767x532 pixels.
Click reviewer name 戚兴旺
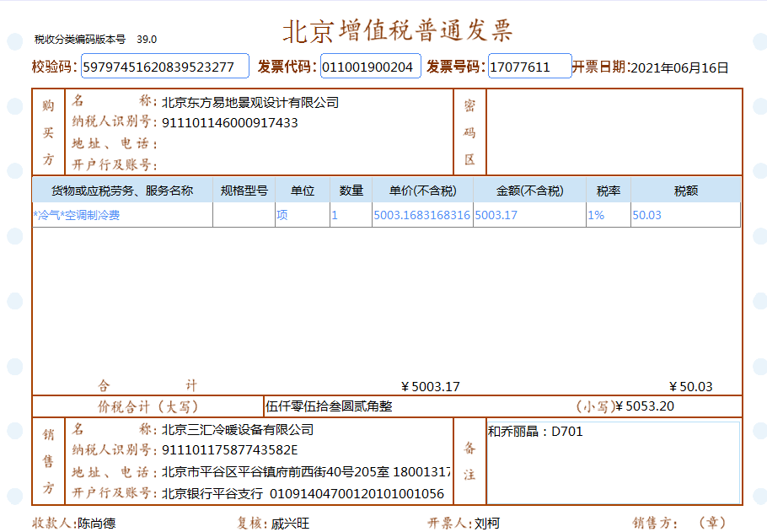(291, 524)
